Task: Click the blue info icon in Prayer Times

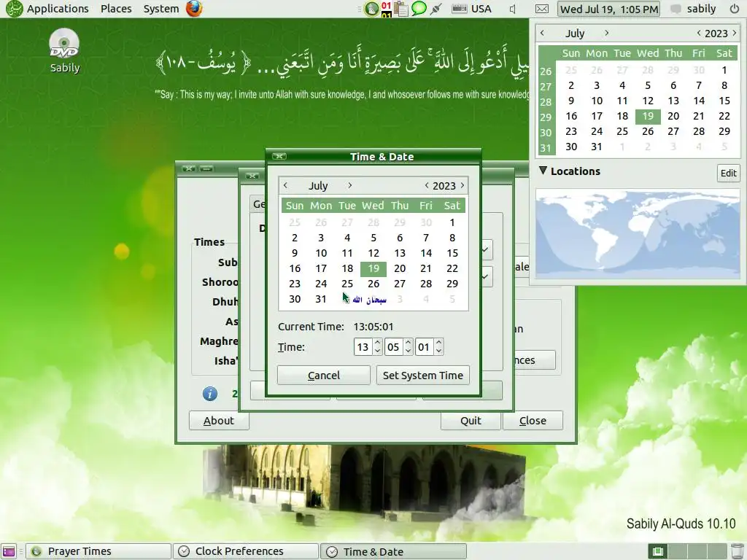Action: tap(210, 393)
